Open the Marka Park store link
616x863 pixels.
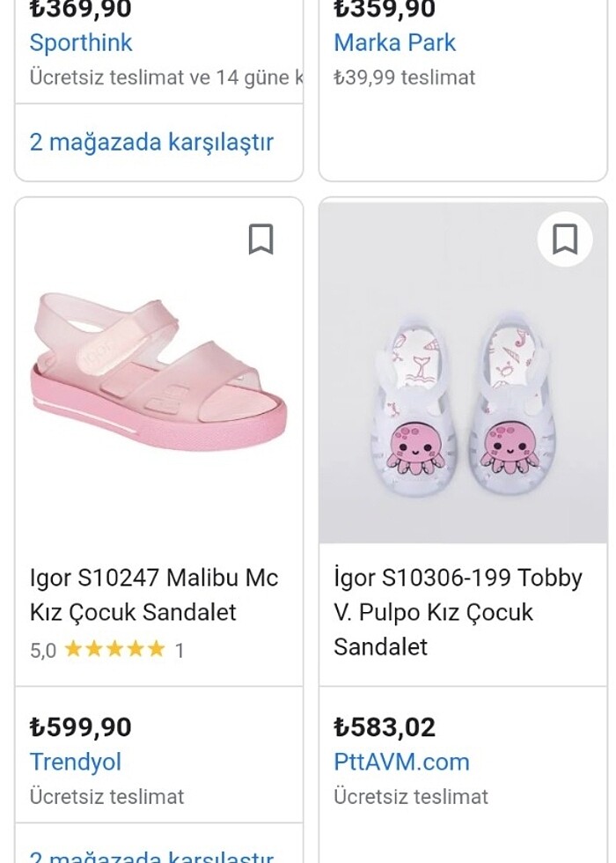(x=394, y=42)
